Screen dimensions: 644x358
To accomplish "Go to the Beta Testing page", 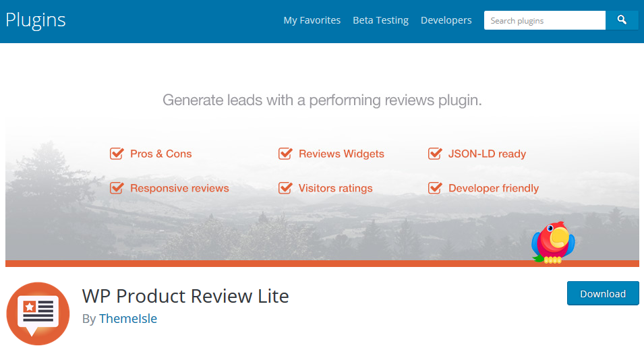I will (x=380, y=20).
